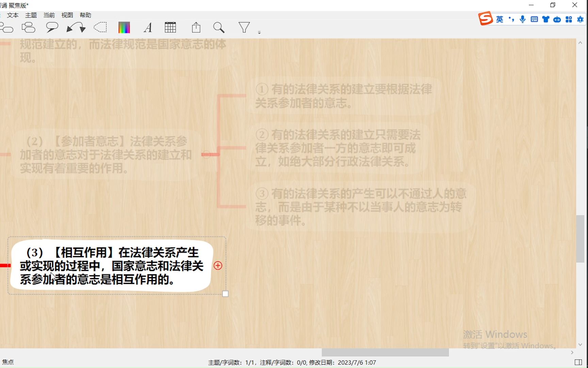Click the scroll up arrow
This screenshot has width=588, height=368.
580,43
